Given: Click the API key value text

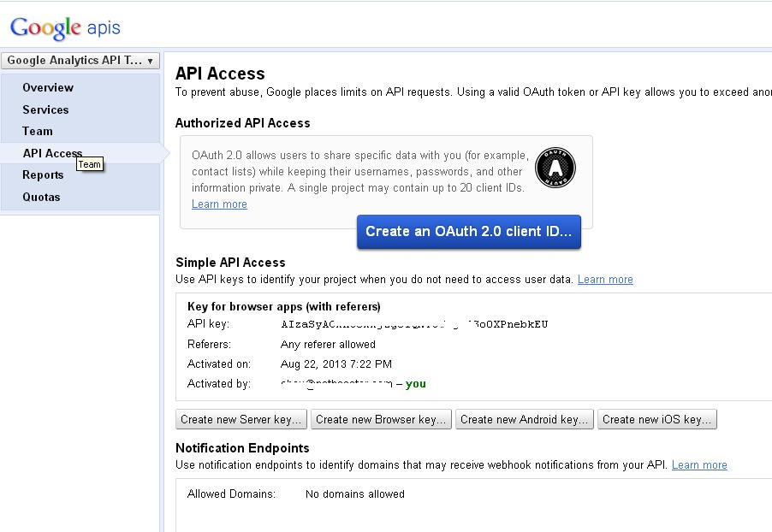Looking at the screenshot, I should tap(414, 324).
